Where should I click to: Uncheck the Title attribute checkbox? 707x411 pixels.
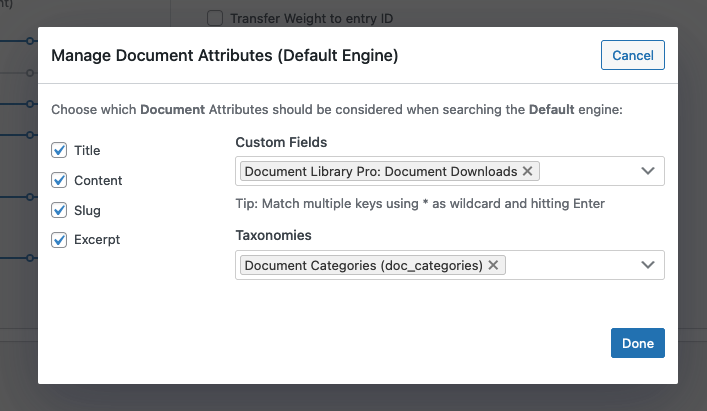(59, 150)
